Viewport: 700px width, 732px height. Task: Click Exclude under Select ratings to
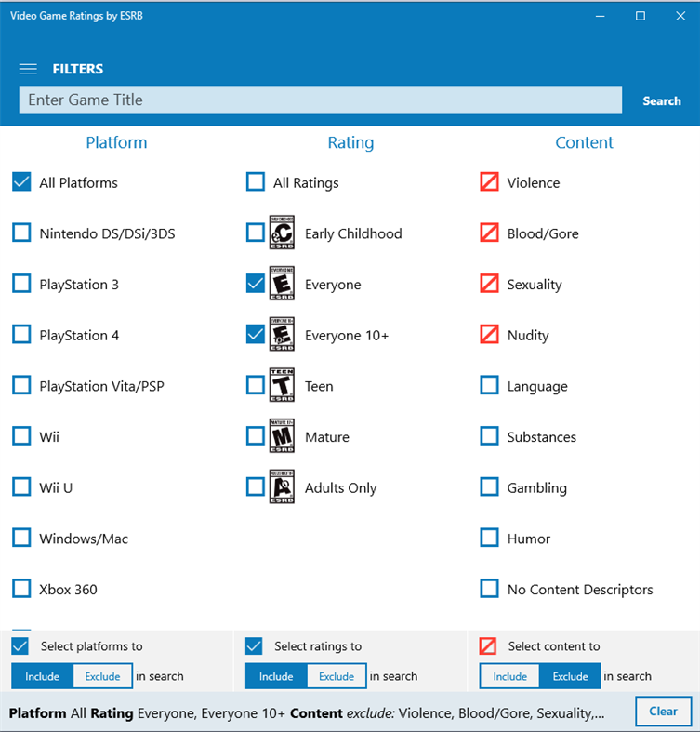tap(337, 676)
